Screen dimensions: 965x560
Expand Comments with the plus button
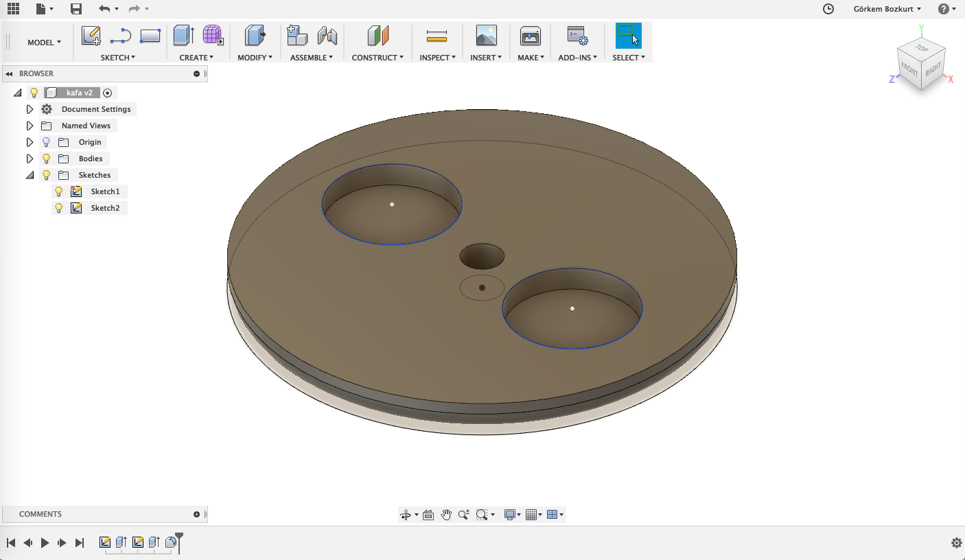[197, 514]
